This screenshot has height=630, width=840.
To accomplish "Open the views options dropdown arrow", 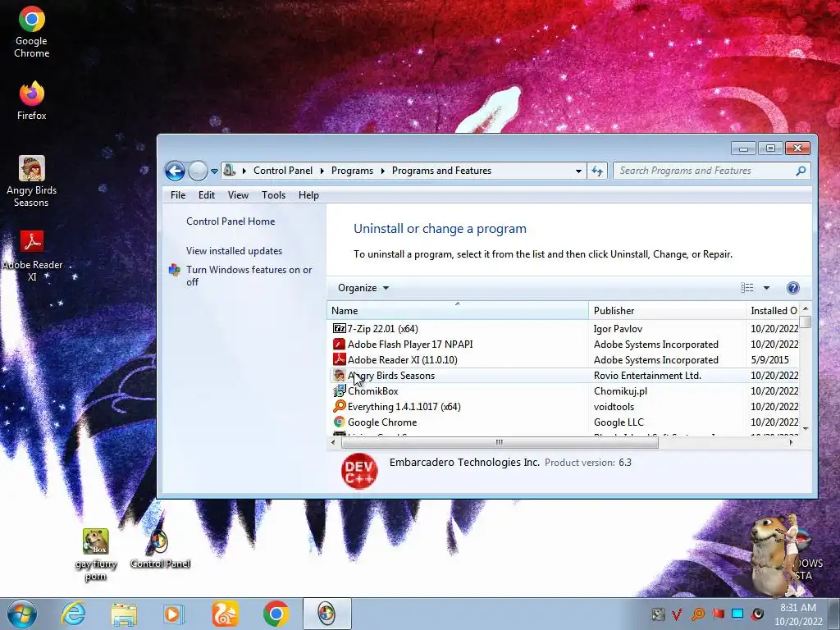I will click(x=767, y=288).
